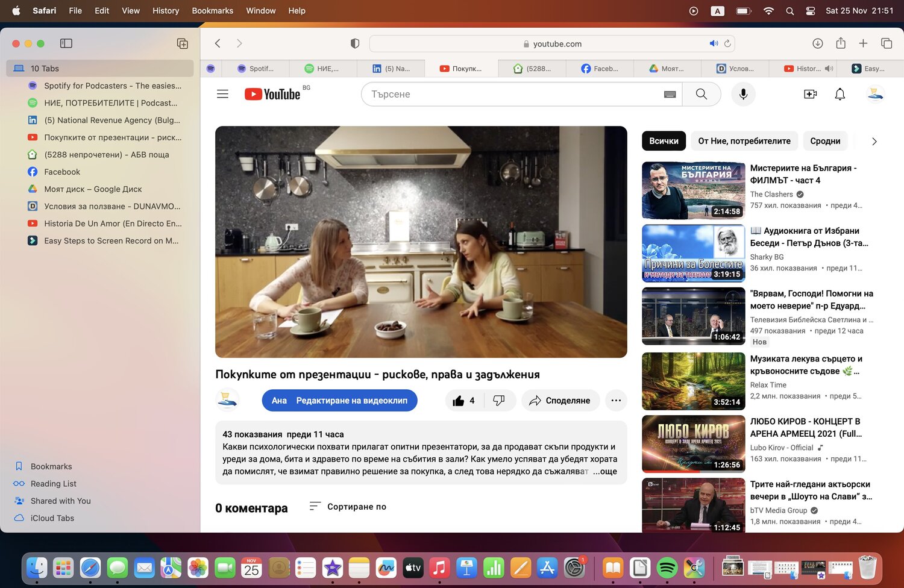Open privacy report shield icon
Image resolution: width=904 pixels, height=588 pixels.
pyautogui.click(x=355, y=43)
